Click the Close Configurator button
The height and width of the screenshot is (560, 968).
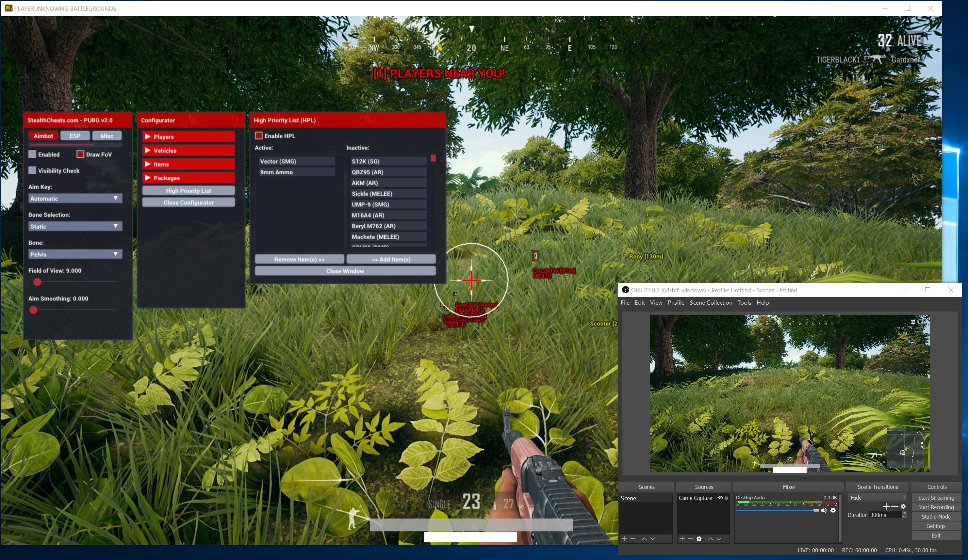tap(189, 202)
